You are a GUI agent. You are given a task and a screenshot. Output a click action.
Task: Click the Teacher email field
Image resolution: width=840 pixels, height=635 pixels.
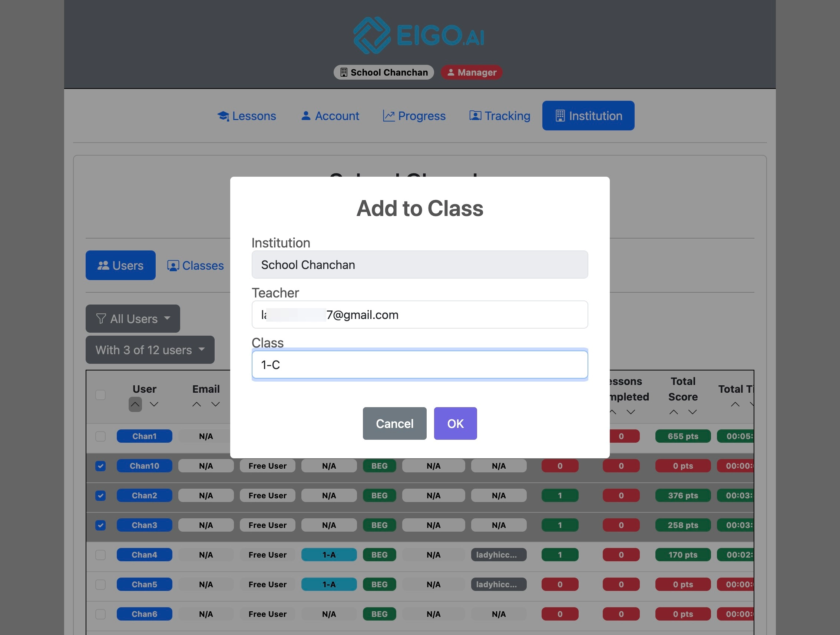pos(420,315)
